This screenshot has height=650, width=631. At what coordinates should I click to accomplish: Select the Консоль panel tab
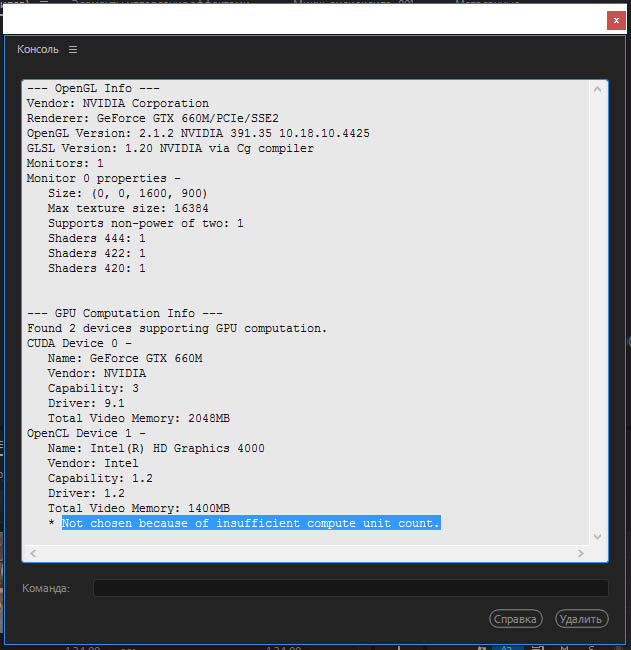click(x=38, y=49)
